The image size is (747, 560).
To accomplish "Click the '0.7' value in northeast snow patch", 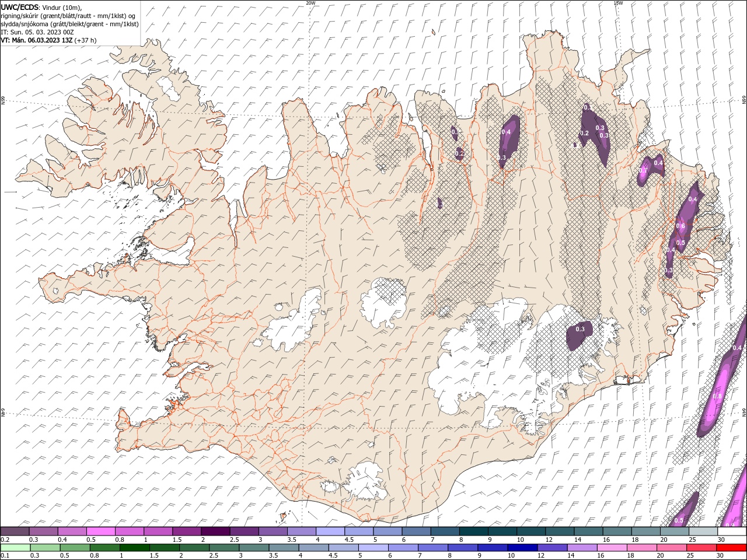I will [x=643, y=170].
